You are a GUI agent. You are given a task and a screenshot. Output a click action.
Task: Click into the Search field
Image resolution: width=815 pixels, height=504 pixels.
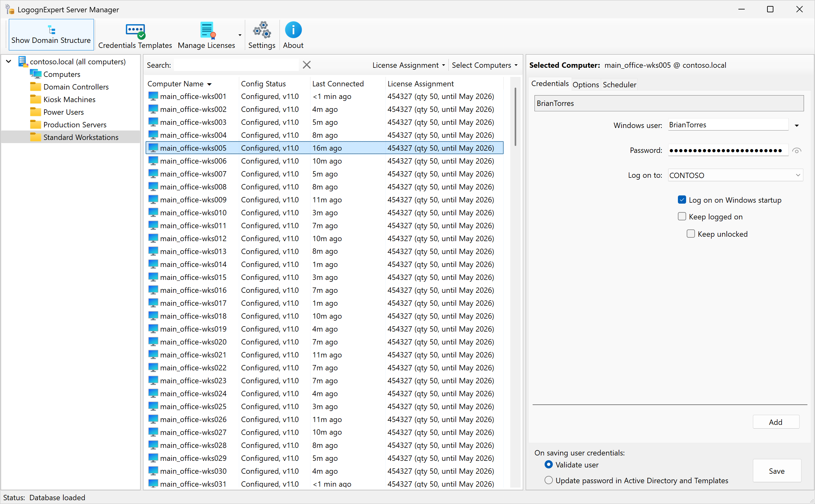pyautogui.click(x=236, y=65)
